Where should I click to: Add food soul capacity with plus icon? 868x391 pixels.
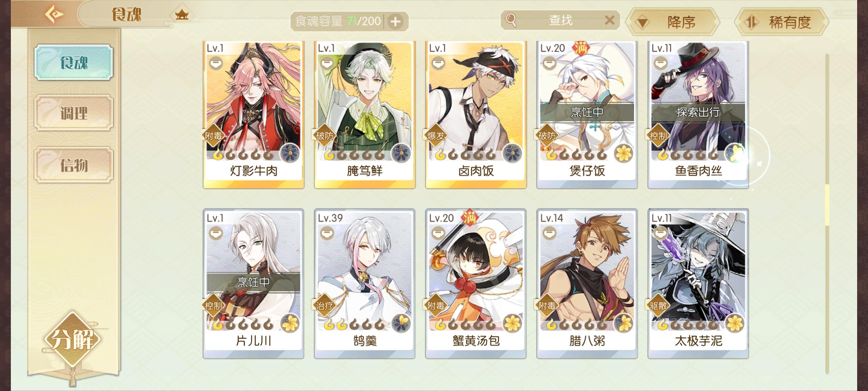tap(395, 22)
